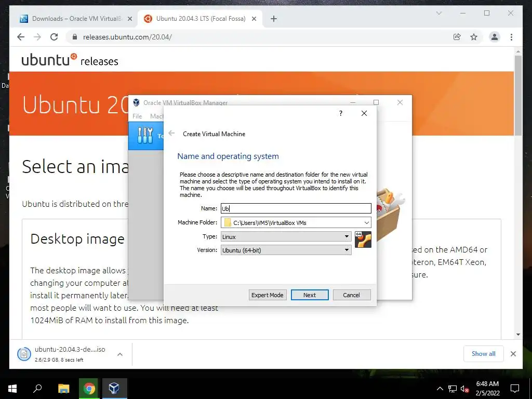Show hidden system tray icons

coord(440,389)
